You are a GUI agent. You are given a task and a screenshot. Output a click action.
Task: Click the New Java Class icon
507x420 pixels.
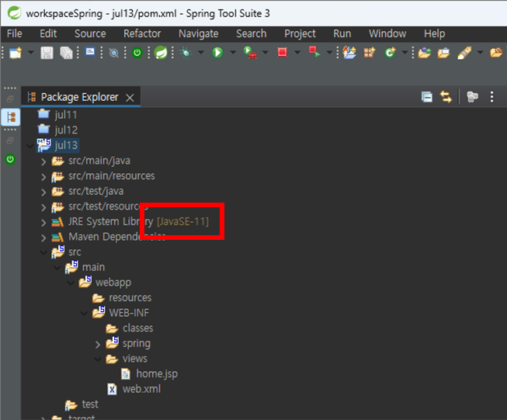click(390, 52)
